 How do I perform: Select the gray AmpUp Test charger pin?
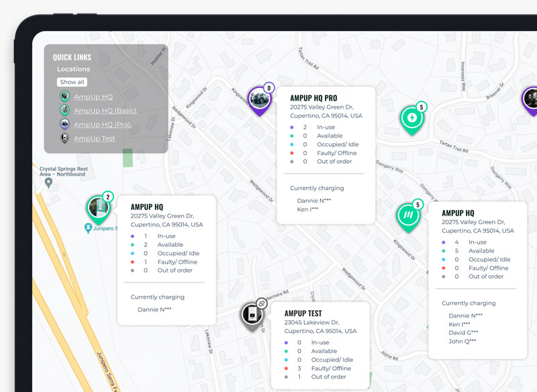pos(252,316)
